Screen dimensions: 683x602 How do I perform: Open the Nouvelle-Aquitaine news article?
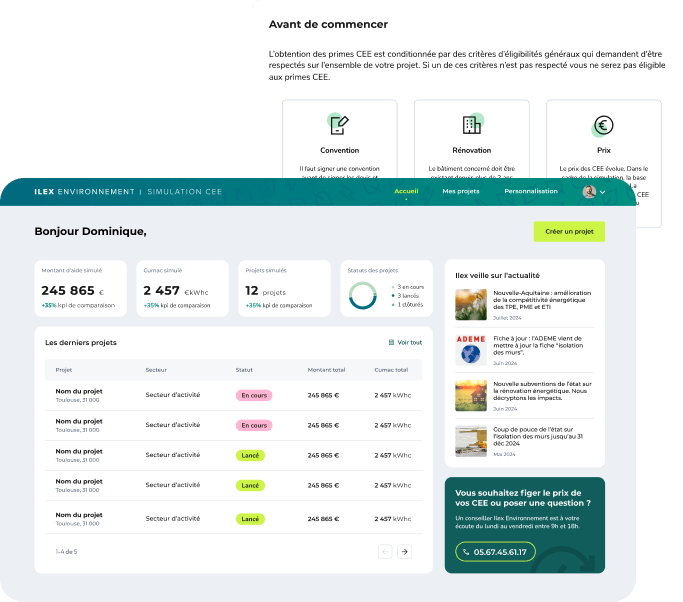click(544, 299)
